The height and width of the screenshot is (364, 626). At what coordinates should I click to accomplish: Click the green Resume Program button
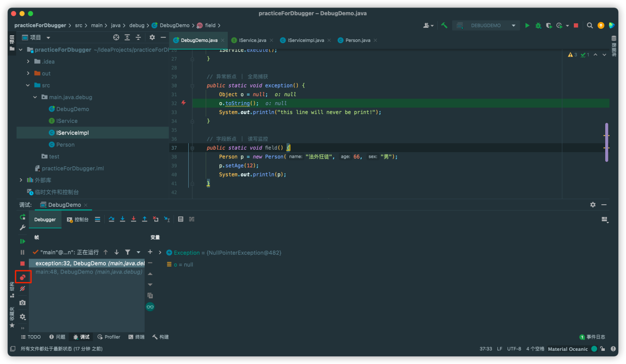tap(22, 241)
